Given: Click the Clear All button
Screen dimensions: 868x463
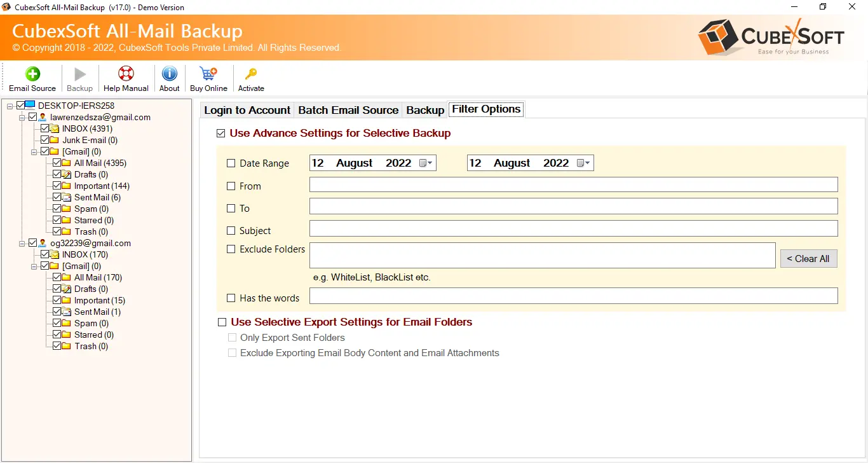Looking at the screenshot, I should click(809, 258).
